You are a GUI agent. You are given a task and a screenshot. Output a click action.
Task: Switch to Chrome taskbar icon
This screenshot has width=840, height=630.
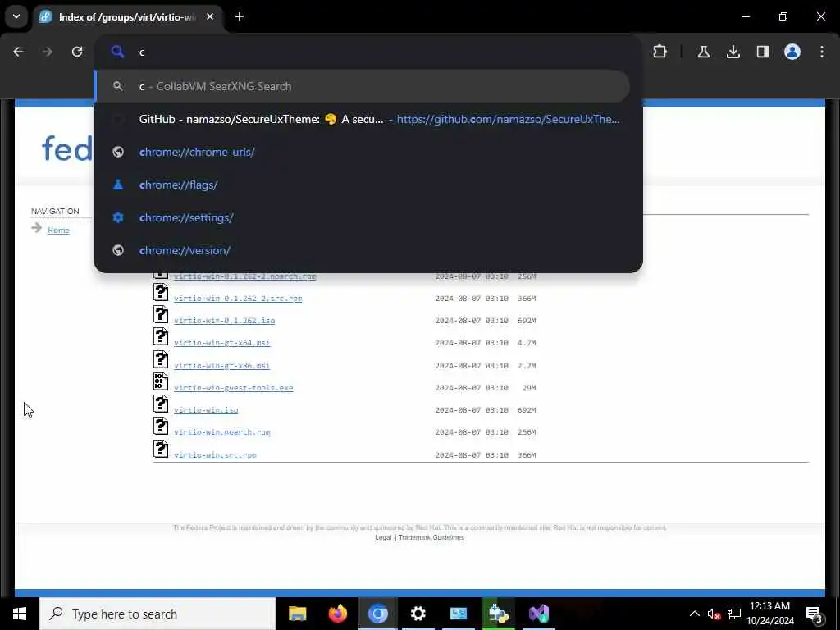tap(377, 614)
